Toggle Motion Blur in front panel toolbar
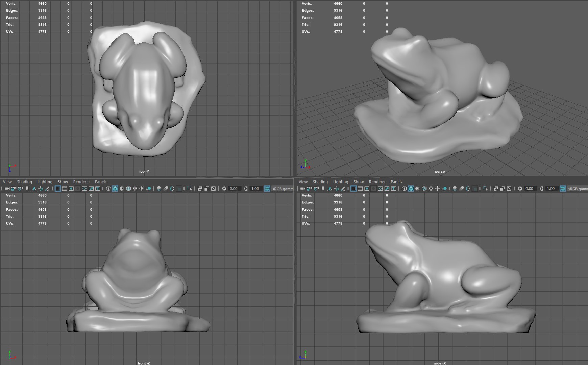This screenshot has height=365, width=588. coord(166,189)
